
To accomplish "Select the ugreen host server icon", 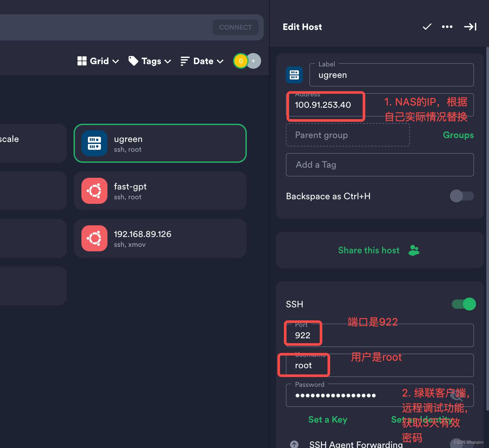I will [x=94, y=143].
